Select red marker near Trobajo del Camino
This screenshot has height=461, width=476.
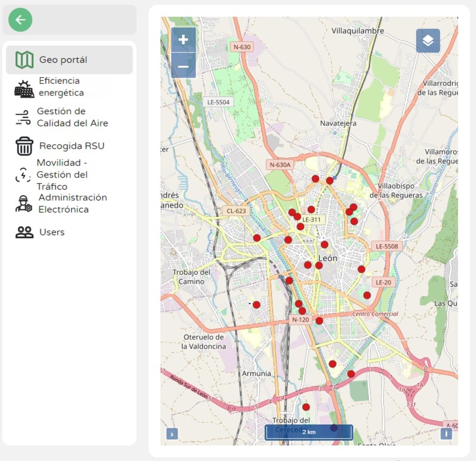tap(257, 305)
